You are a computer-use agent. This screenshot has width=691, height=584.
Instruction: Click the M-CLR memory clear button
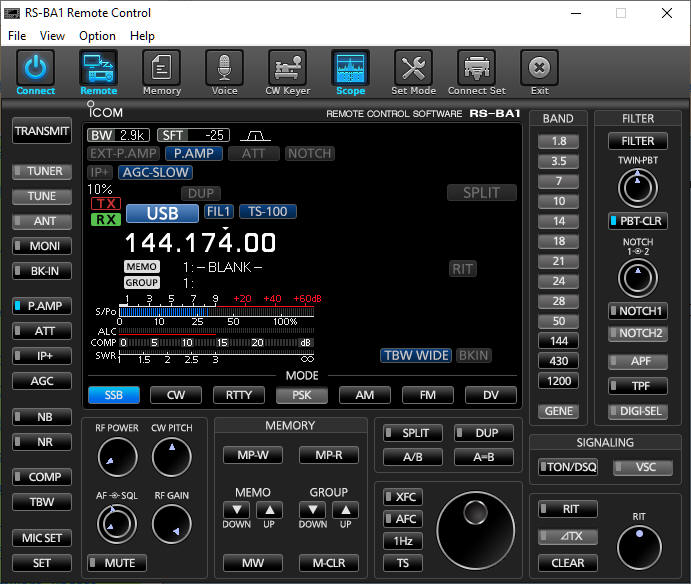click(329, 563)
